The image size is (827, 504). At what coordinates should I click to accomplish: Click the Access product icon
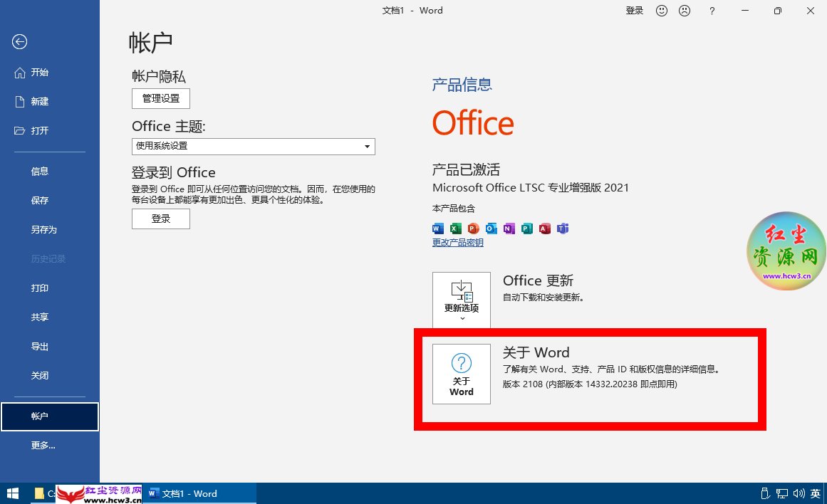coord(545,229)
